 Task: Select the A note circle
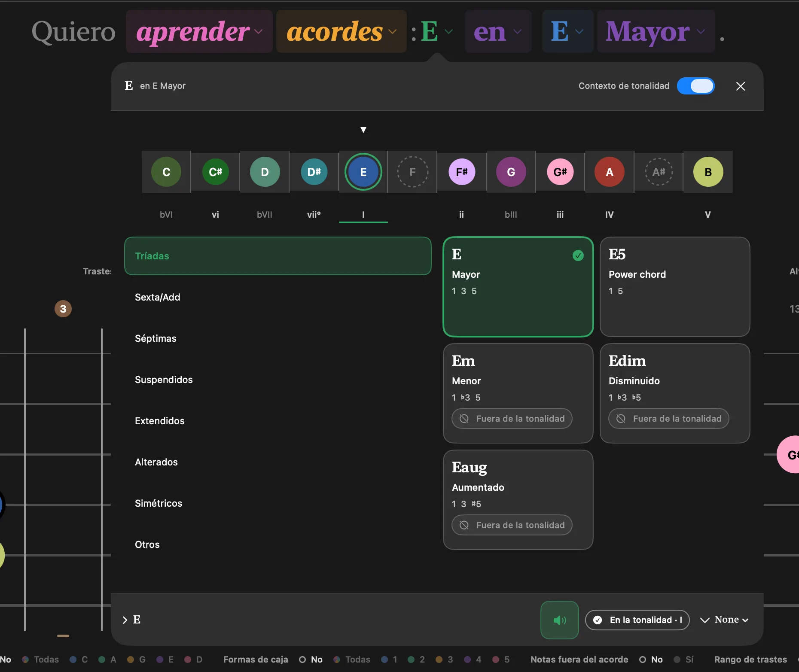[609, 172]
